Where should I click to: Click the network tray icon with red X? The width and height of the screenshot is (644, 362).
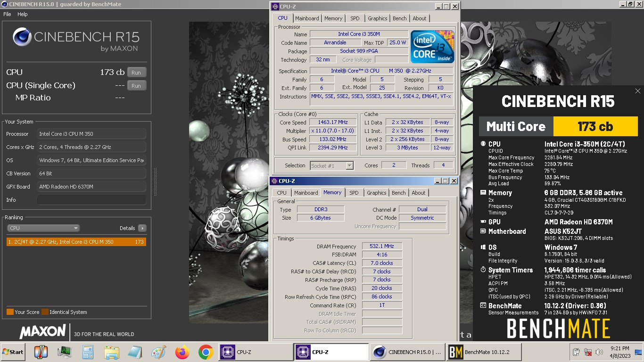(588, 352)
